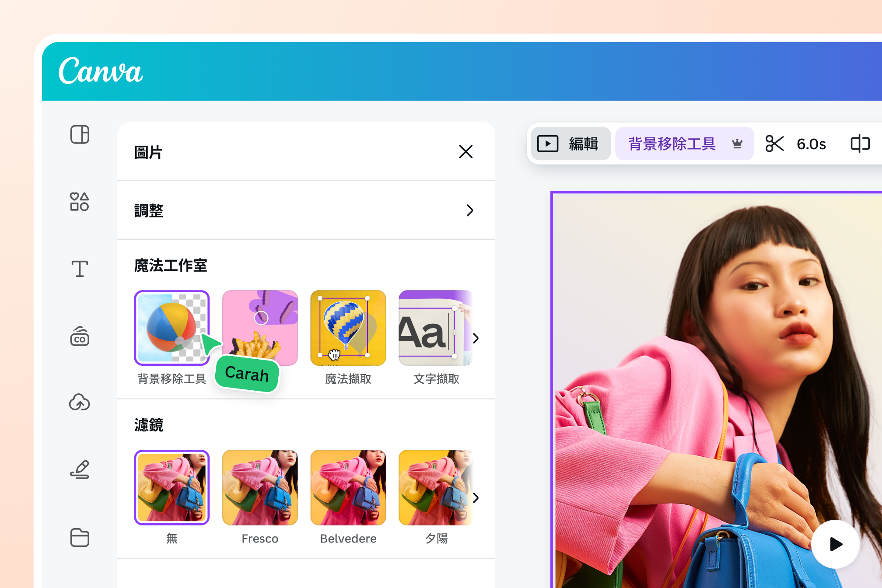
Task: Apply the Fresco filter
Action: 260,487
